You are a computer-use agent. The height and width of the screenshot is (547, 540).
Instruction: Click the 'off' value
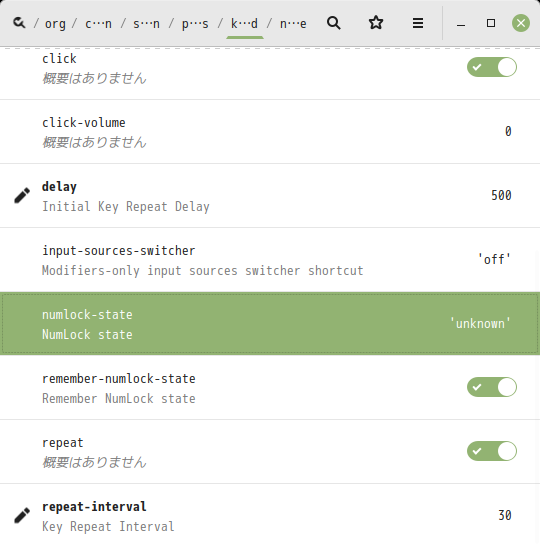[x=494, y=260]
